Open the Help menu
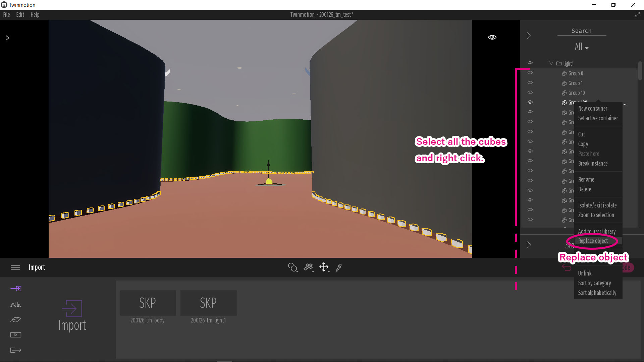644x362 pixels. pos(35,14)
